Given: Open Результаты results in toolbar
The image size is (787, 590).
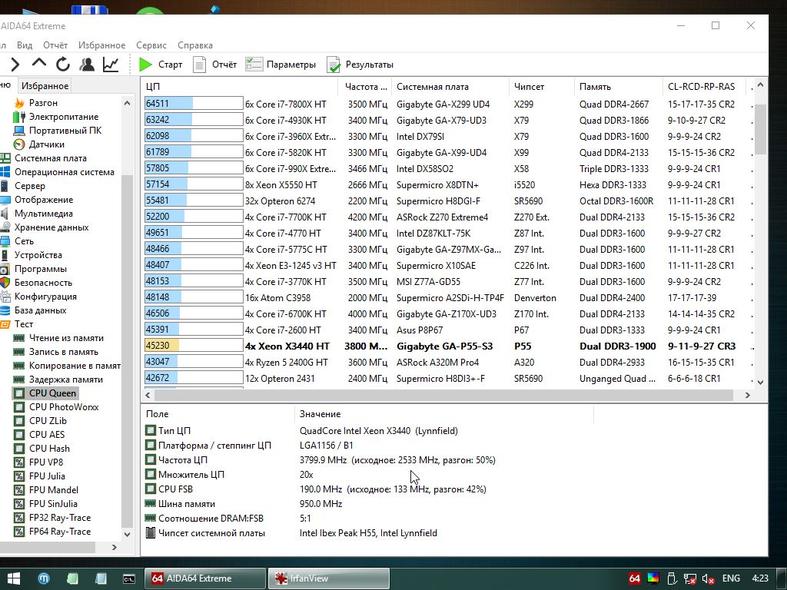Looking at the screenshot, I should tap(360, 64).
